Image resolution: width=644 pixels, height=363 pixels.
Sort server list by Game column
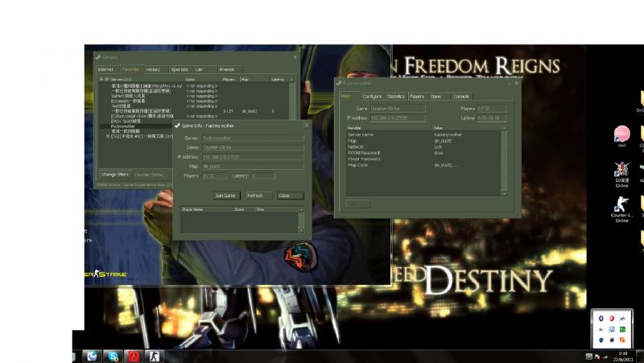[x=203, y=79]
